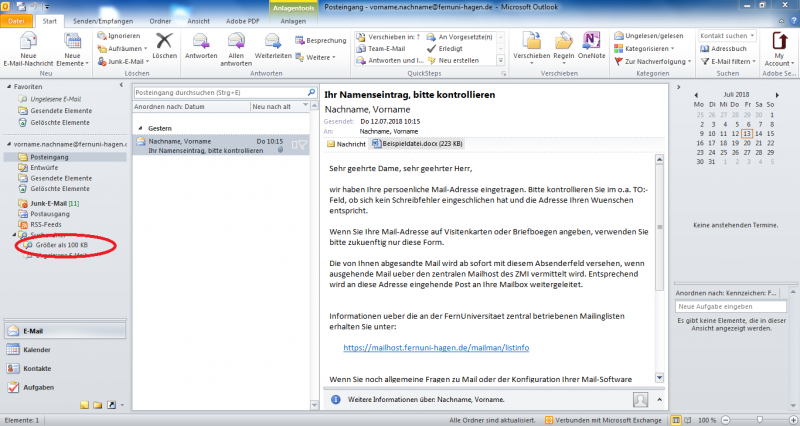Open the Neue Elemente menu
Screen dimensions: 800x426
[x=72, y=49]
